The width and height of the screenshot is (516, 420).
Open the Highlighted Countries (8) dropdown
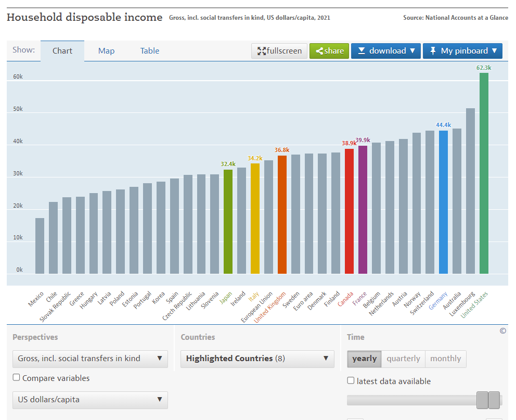pos(257,359)
